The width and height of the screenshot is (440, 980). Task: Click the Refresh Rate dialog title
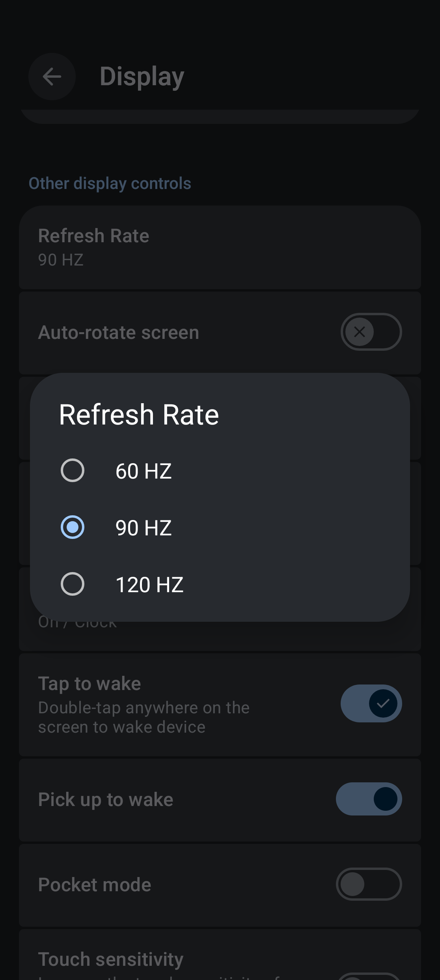click(139, 415)
